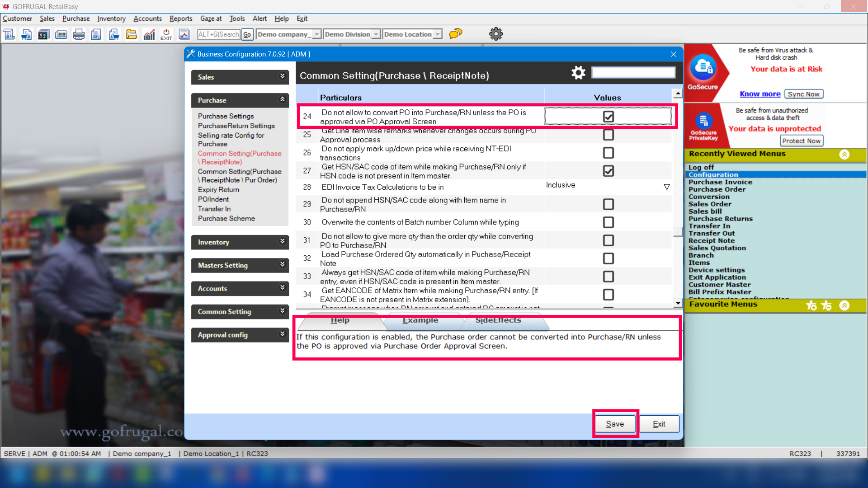Viewport: 868px width, 488px height.
Task: Click the toolbar gear settings icon
Action: 495,34
